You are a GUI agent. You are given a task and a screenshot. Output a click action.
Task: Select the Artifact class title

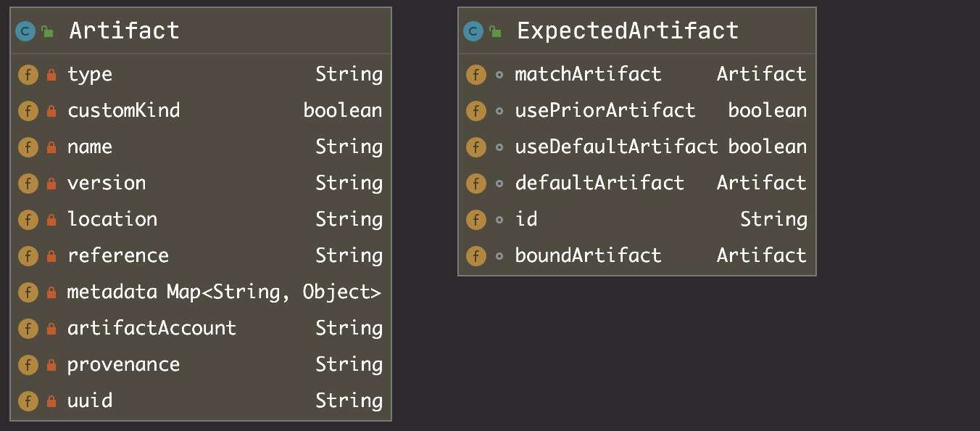click(124, 30)
